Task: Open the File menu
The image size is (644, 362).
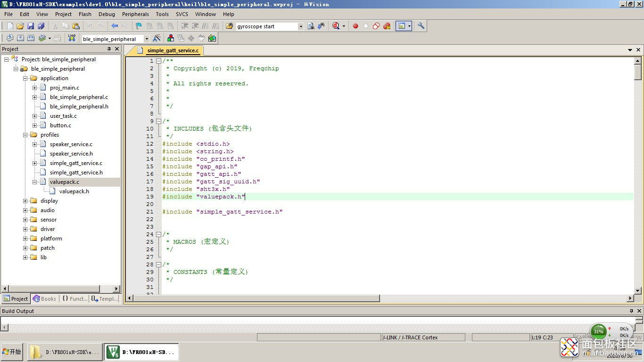Action: pyautogui.click(x=8, y=14)
